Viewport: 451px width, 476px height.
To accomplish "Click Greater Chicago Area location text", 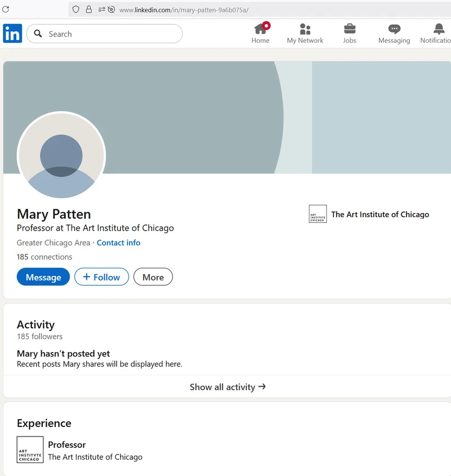I will pos(54,243).
